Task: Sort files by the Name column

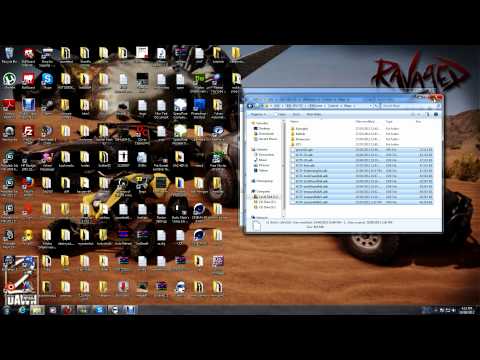Action: (x=294, y=122)
